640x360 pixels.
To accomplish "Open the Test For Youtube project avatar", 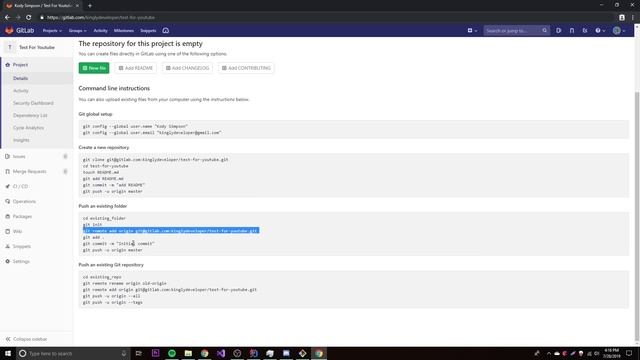I will 9,47.
